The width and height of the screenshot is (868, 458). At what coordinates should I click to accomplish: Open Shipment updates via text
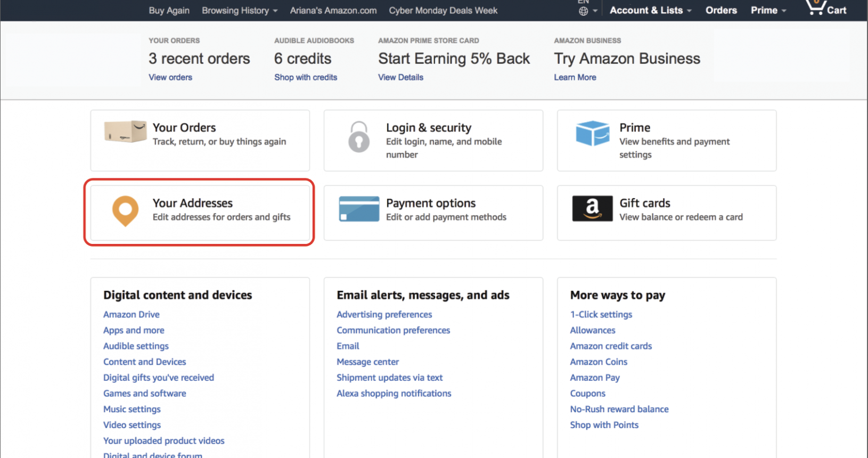pyautogui.click(x=390, y=378)
